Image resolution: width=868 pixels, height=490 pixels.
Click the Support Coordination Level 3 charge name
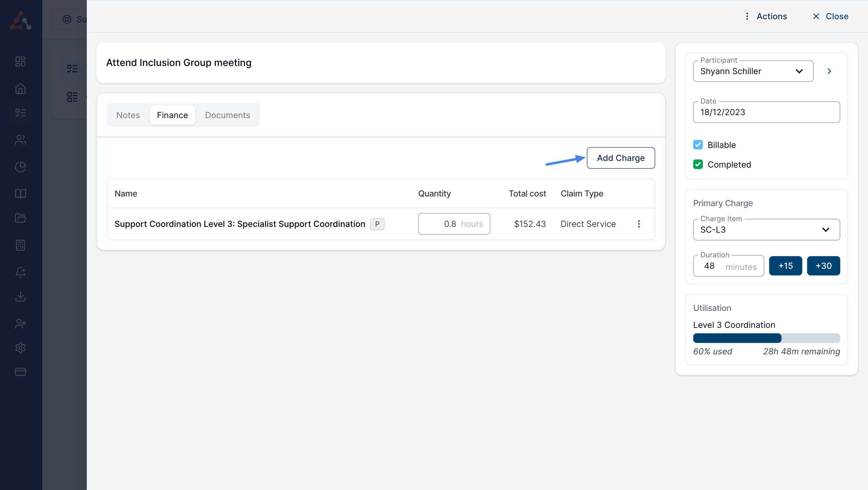point(240,224)
